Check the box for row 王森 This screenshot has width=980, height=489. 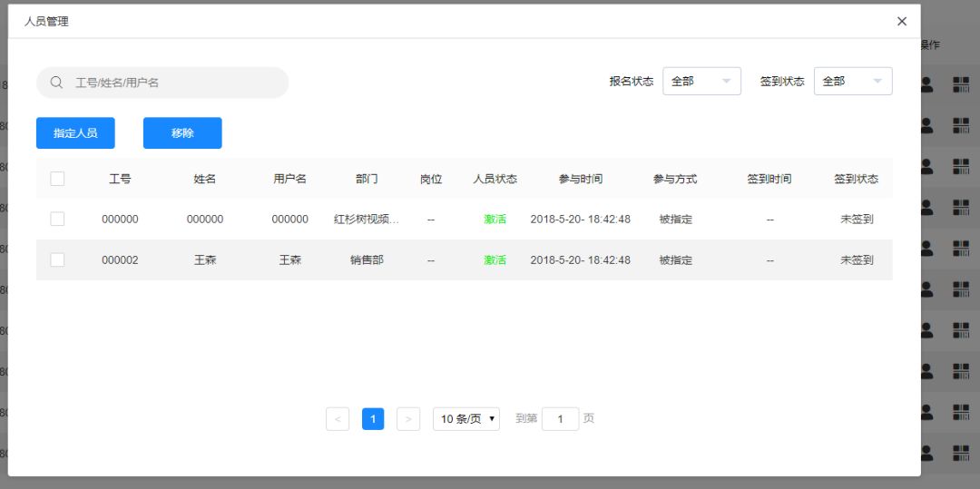point(57,259)
